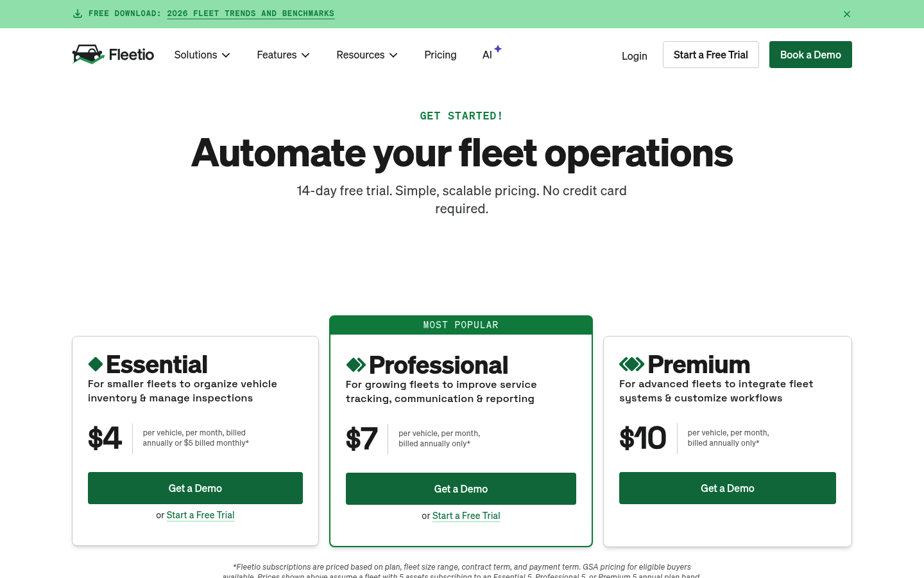Image resolution: width=924 pixels, height=578 pixels.
Task: Close the green announcement banner
Action: click(847, 14)
